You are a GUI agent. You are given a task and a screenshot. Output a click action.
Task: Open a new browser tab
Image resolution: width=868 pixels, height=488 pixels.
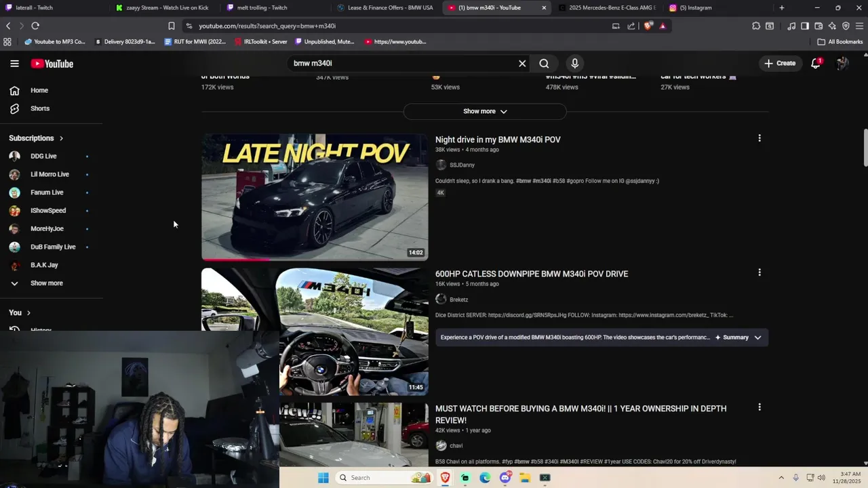782,7
